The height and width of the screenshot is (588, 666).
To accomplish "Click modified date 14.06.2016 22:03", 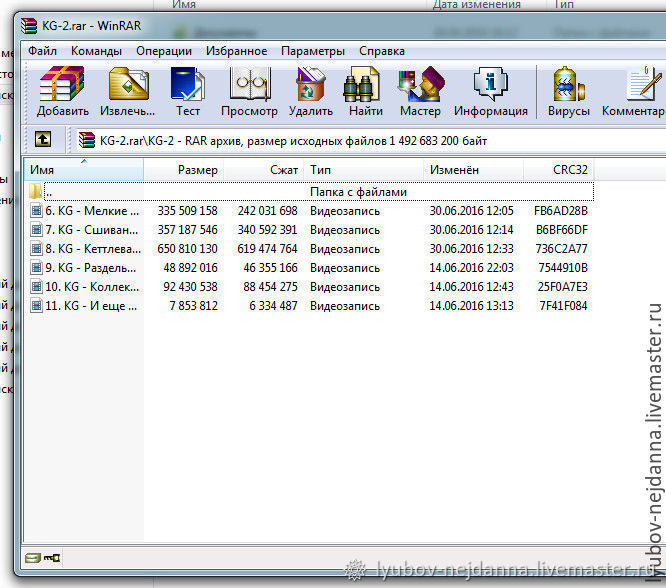I will (x=471, y=268).
